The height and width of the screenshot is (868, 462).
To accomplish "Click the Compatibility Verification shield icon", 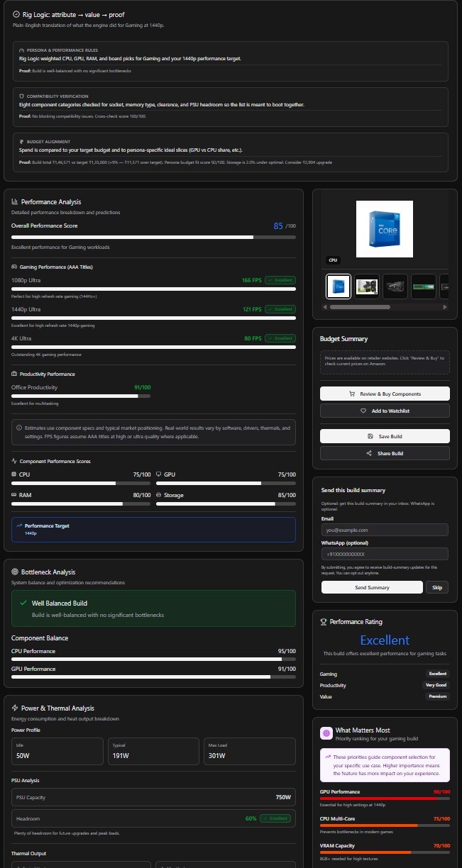I will tap(21, 96).
